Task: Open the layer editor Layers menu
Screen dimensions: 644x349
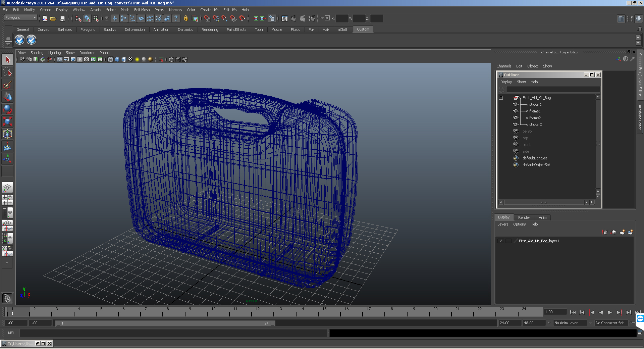Action: 502,224
